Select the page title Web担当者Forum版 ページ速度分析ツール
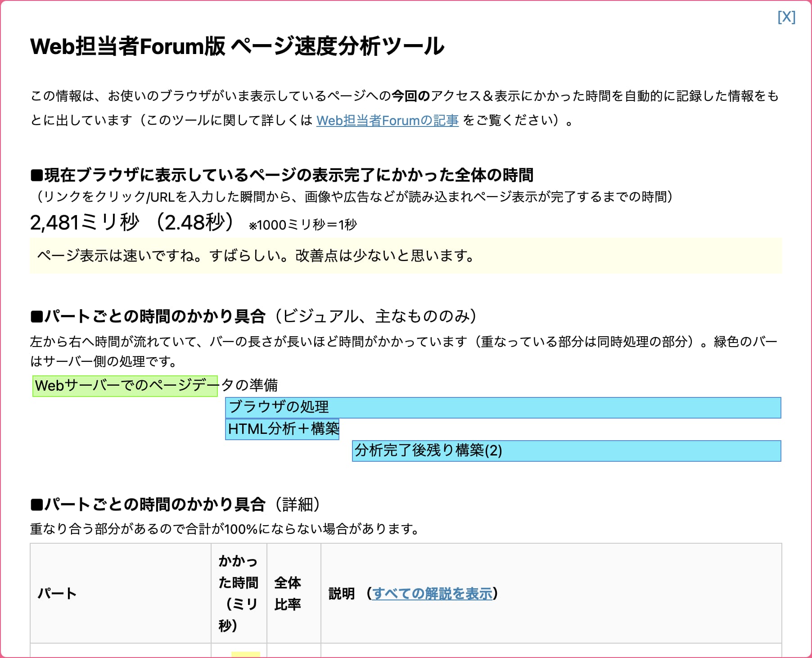This screenshot has height=658, width=812. pyautogui.click(x=237, y=46)
